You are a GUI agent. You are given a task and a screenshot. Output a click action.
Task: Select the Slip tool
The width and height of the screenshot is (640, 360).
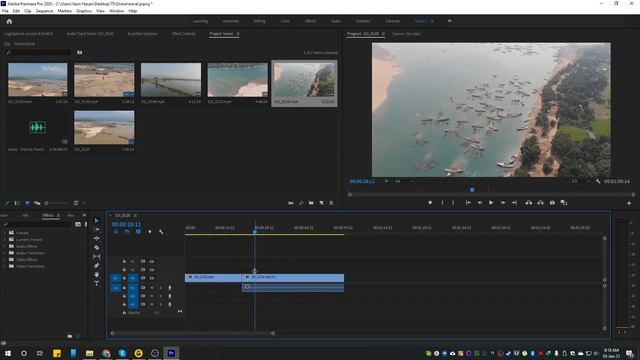click(97, 256)
